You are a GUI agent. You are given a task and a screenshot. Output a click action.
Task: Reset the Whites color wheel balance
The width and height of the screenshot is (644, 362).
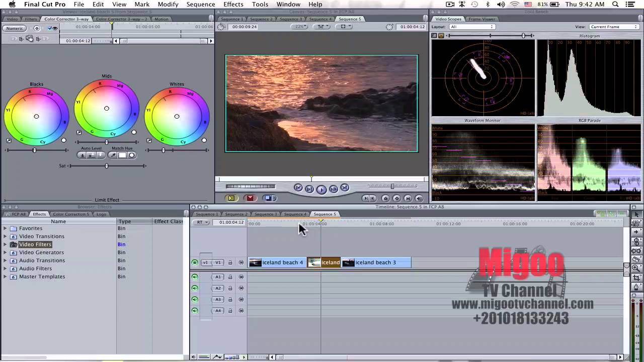(204, 140)
